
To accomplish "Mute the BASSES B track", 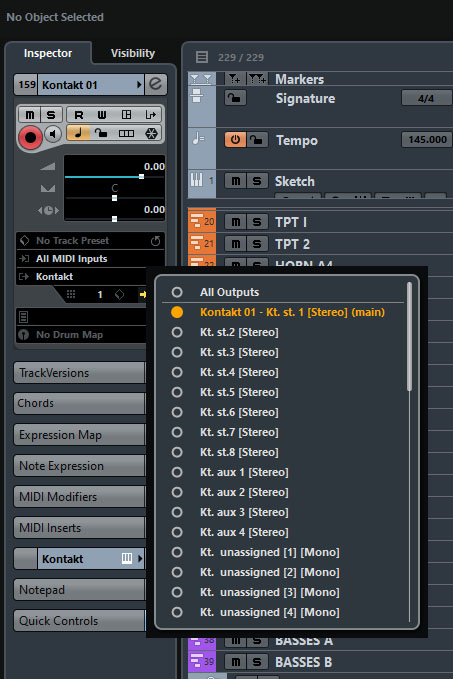I will click(235, 662).
